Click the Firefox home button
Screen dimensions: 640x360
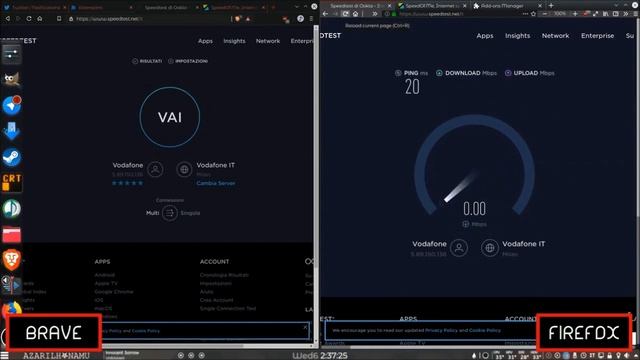(x=356, y=13)
